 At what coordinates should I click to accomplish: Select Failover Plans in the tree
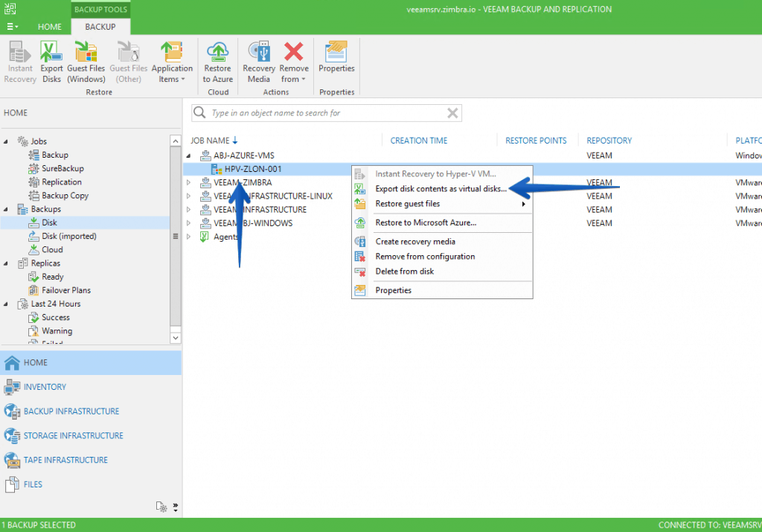(x=66, y=290)
